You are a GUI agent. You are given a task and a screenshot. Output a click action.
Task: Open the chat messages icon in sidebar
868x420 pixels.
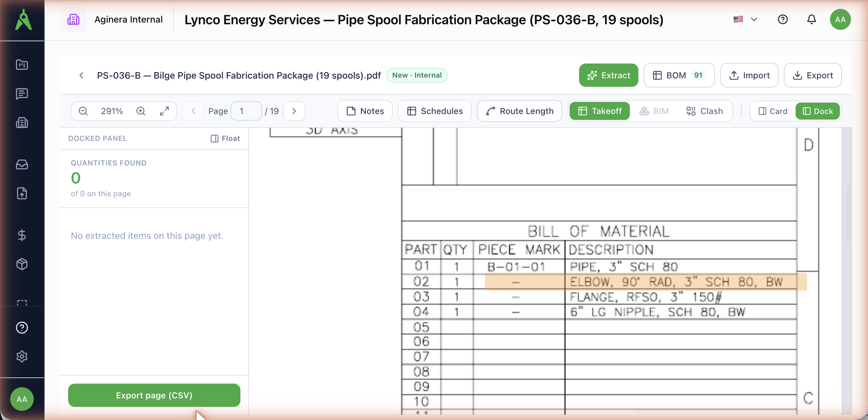[x=22, y=94]
